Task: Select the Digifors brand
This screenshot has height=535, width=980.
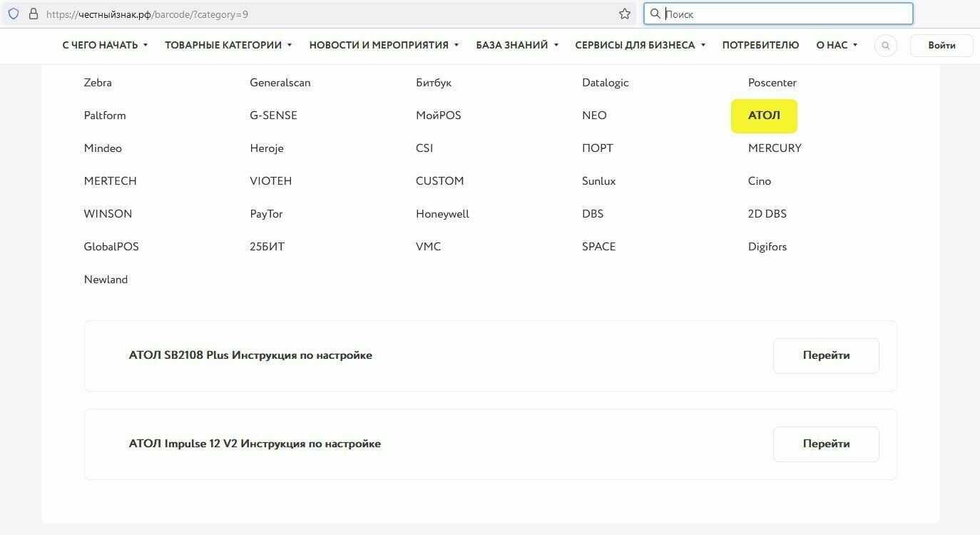Action: [x=767, y=247]
